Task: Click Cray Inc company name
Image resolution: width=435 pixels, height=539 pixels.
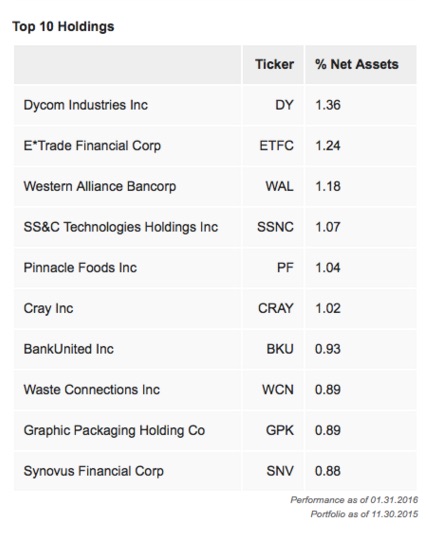Action: (x=48, y=308)
